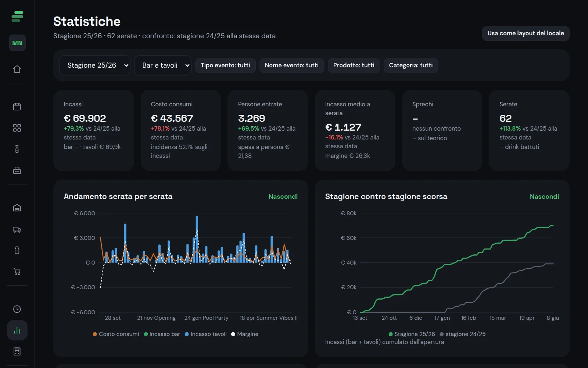Select the bar chart statistics icon
Image resolution: width=588 pixels, height=368 pixels.
click(x=17, y=330)
